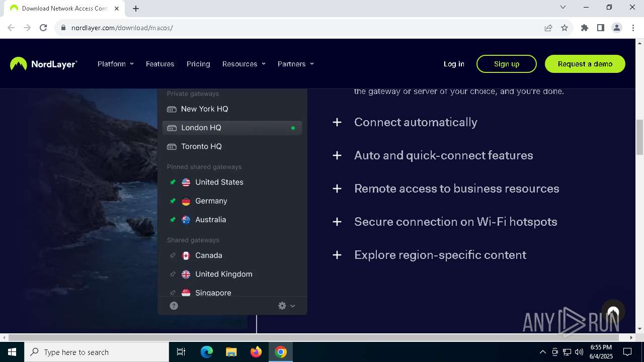Unpin the Germany gateway pin
This screenshot has height=362, width=644.
pyautogui.click(x=173, y=201)
